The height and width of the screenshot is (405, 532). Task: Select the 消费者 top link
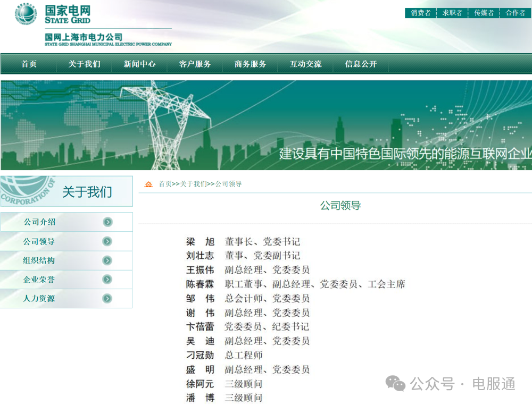pyautogui.click(x=421, y=13)
